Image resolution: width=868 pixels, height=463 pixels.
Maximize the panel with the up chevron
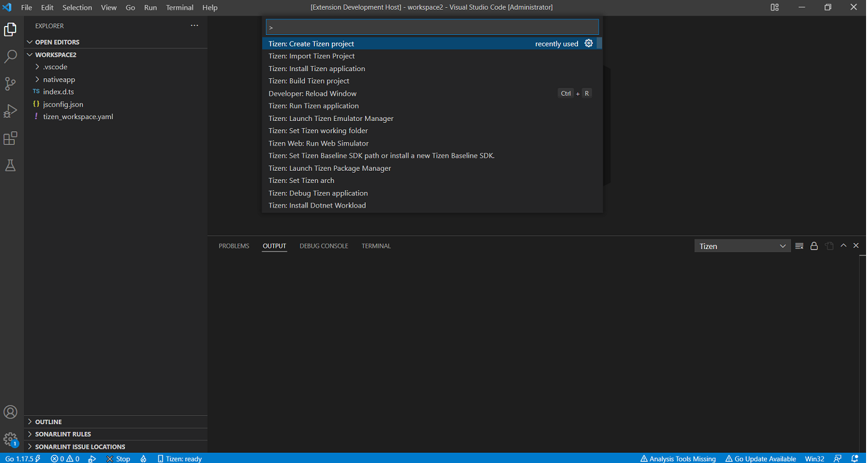(843, 246)
